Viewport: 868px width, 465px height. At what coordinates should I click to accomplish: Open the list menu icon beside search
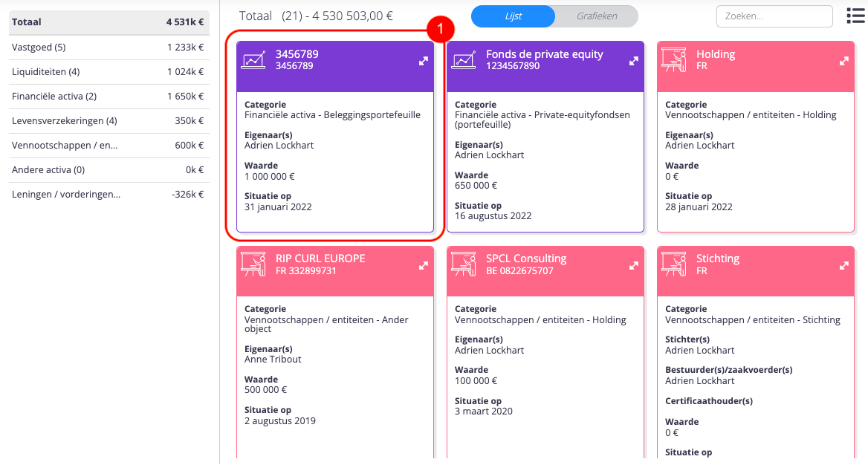855,16
